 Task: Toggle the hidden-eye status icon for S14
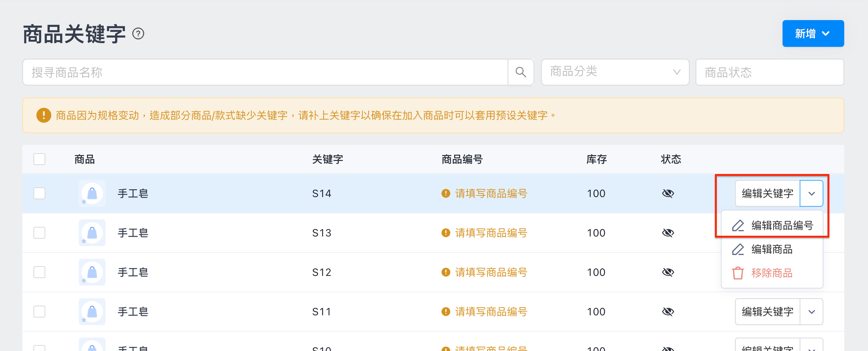click(x=668, y=193)
